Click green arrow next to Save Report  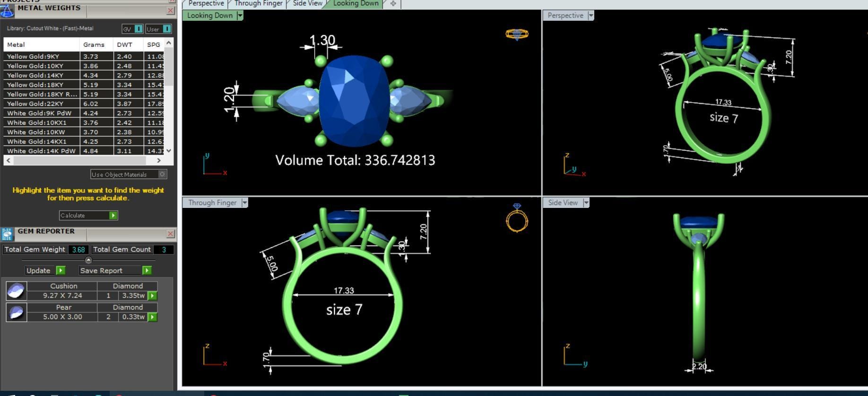147,270
